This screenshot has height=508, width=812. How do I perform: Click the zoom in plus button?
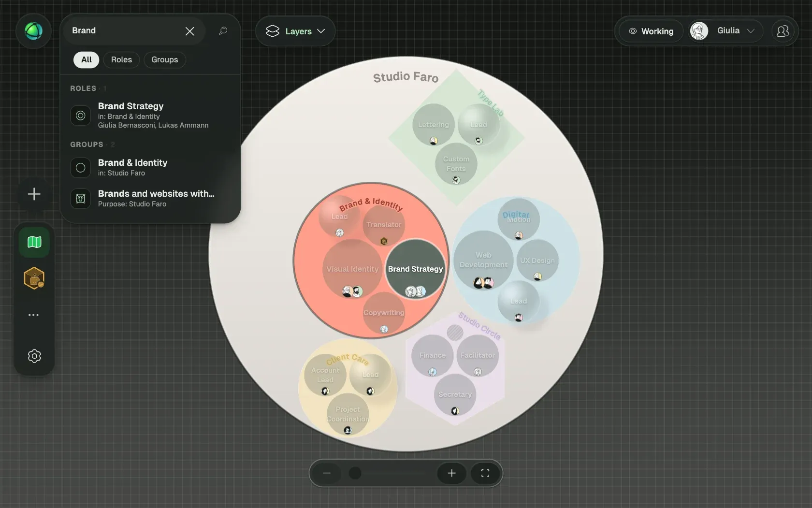pyautogui.click(x=451, y=473)
